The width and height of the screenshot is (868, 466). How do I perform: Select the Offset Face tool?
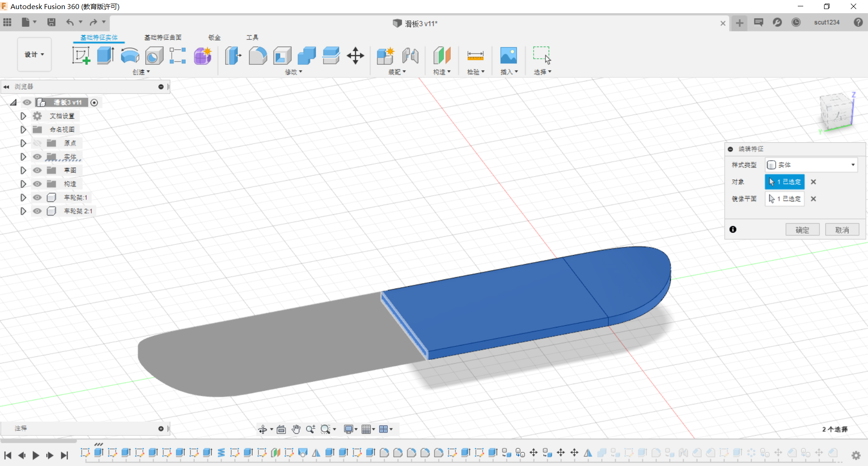pyautogui.click(x=331, y=56)
